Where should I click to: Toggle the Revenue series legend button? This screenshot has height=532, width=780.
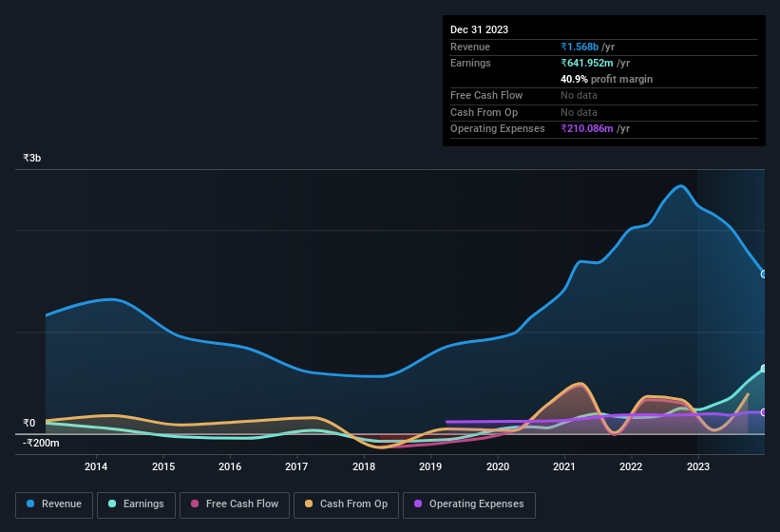click(54, 504)
